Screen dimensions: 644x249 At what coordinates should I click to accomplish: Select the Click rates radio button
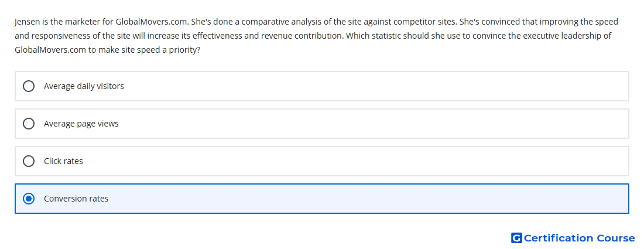pos(29,161)
